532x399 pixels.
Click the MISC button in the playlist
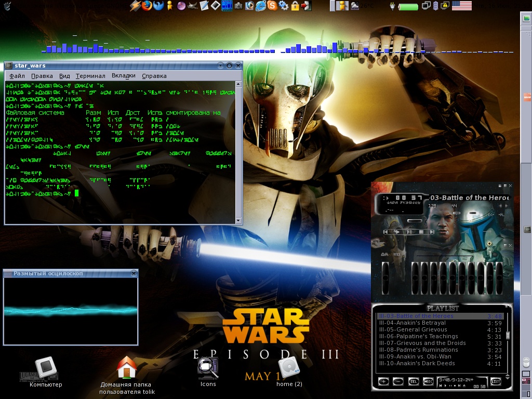[x=428, y=382]
